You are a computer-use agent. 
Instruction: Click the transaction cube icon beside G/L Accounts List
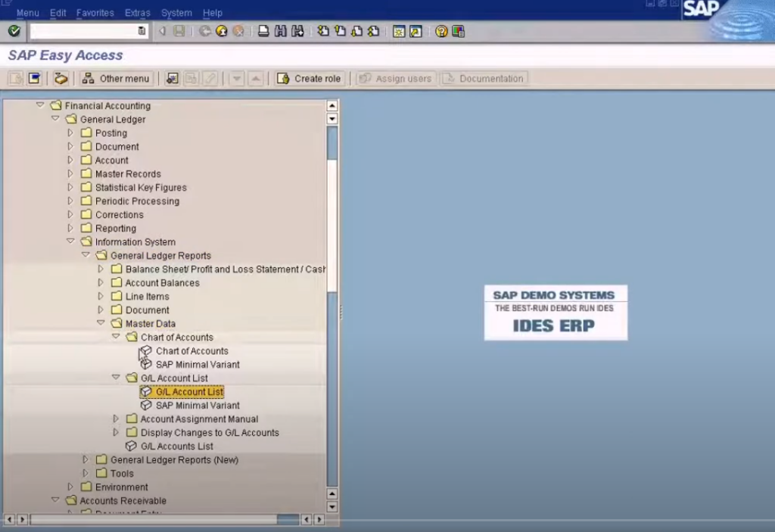click(x=131, y=446)
